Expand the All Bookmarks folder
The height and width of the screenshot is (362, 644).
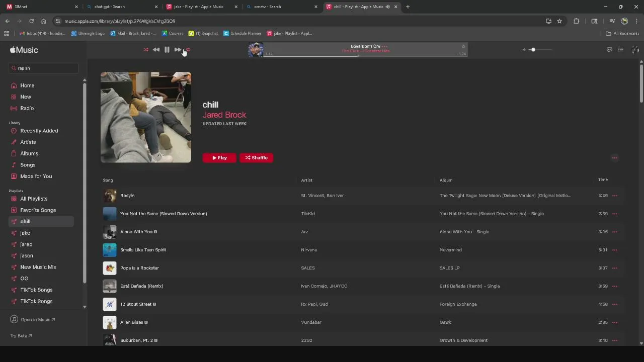click(622, 34)
